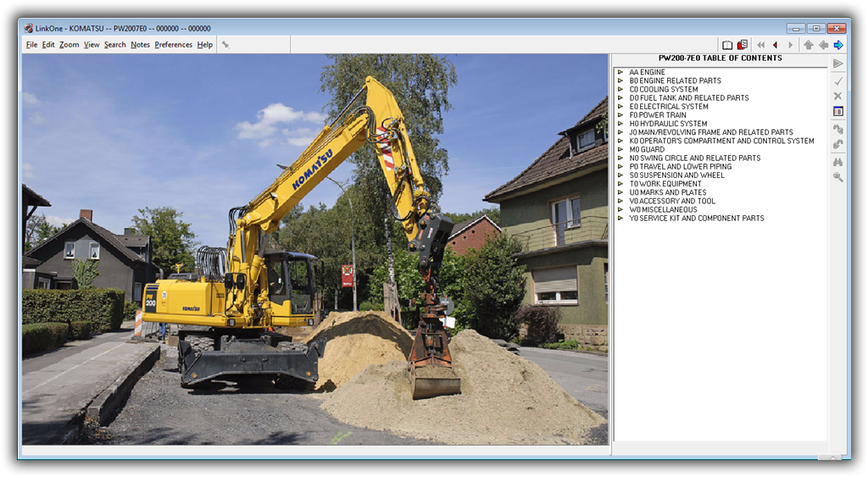Click the checkmark icon in side toolbar
The width and height of the screenshot is (868, 477).
(838, 81)
